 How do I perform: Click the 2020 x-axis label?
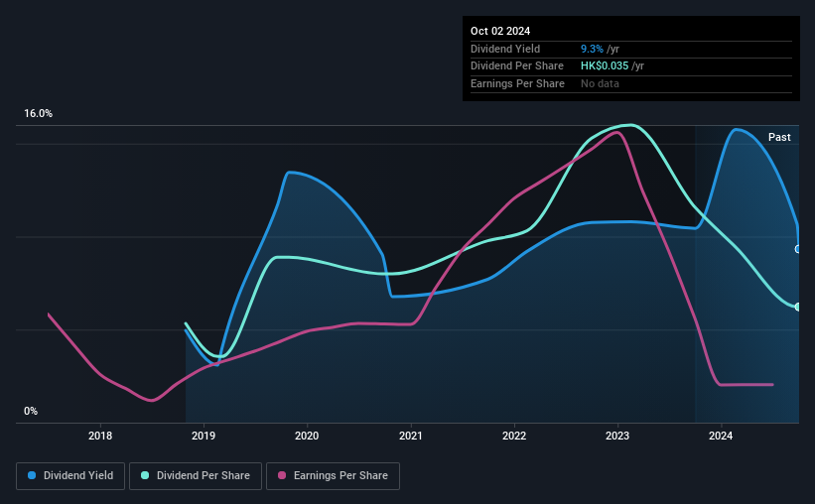click(x=307, y=436)
